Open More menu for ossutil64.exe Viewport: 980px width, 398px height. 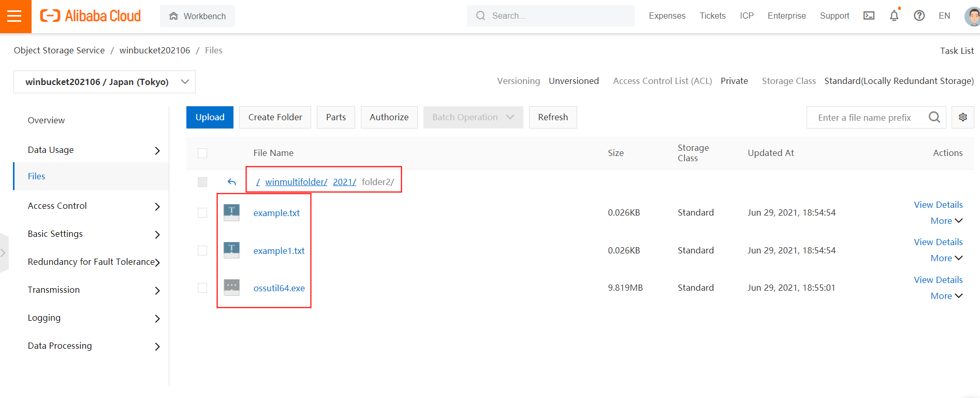(x=946, y=296)
